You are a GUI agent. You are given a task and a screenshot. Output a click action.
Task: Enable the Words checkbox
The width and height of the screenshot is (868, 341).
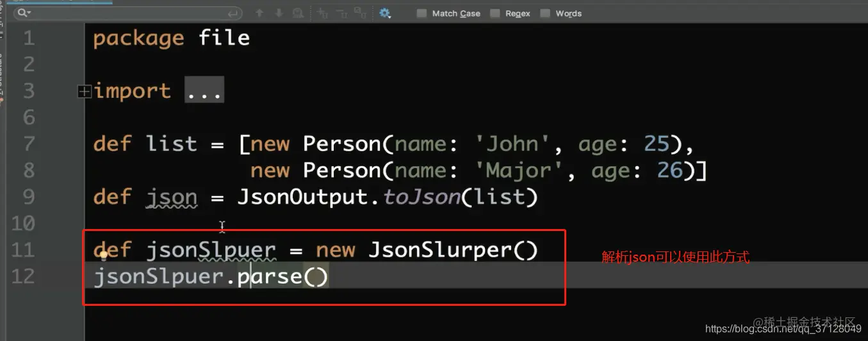point(545,13)
